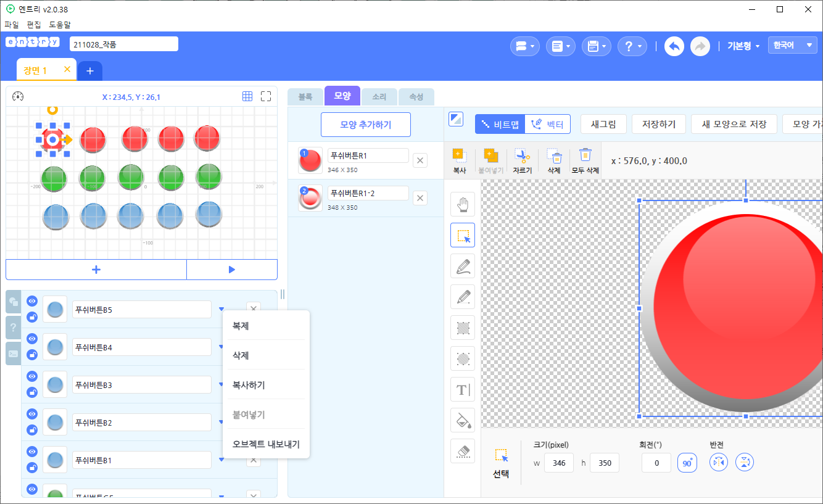Select the hand (pan) tool
Image resolution: width=823 pixels, height=504 pixels.
(463, 204)
